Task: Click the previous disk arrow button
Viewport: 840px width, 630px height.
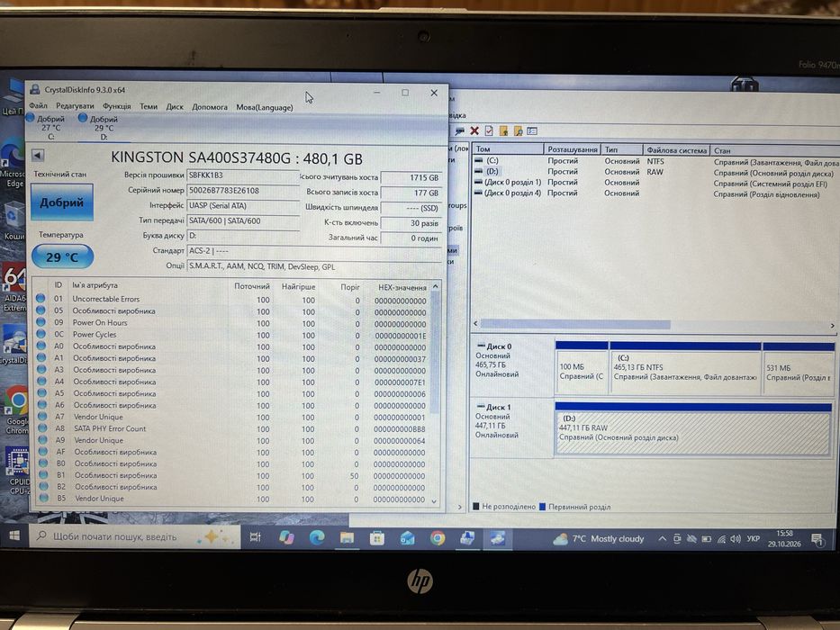Action: click(38, 156)
